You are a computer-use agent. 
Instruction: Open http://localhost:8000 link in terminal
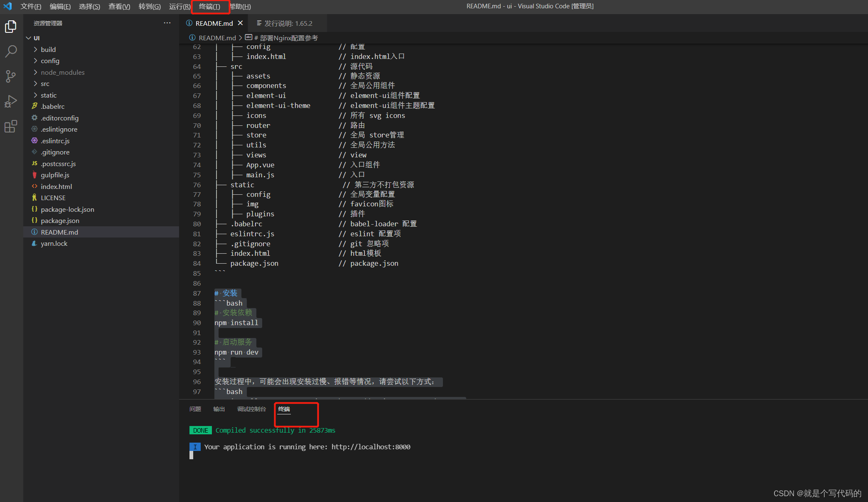pos(371,447)
